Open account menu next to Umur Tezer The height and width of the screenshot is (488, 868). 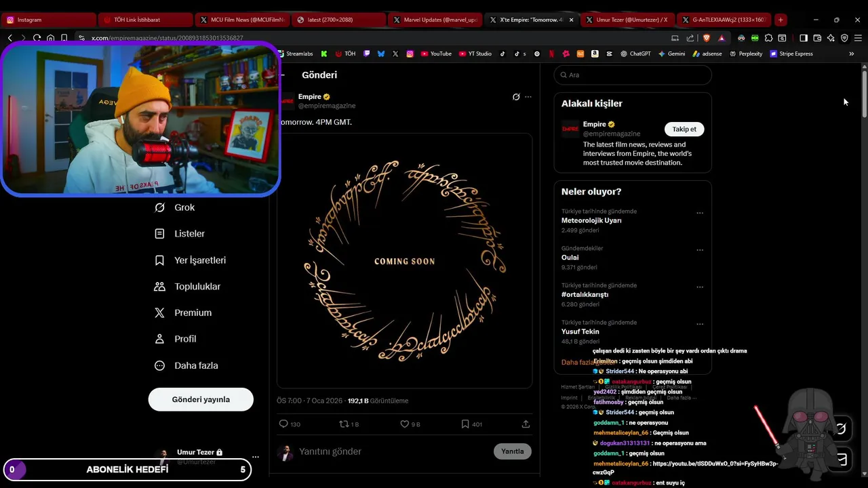255,457
